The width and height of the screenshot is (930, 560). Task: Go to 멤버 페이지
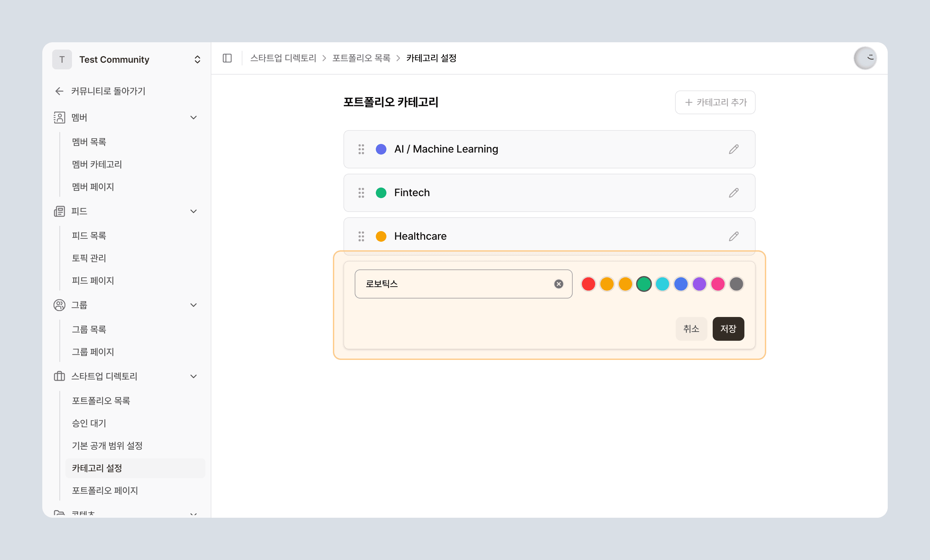point(93,187)
